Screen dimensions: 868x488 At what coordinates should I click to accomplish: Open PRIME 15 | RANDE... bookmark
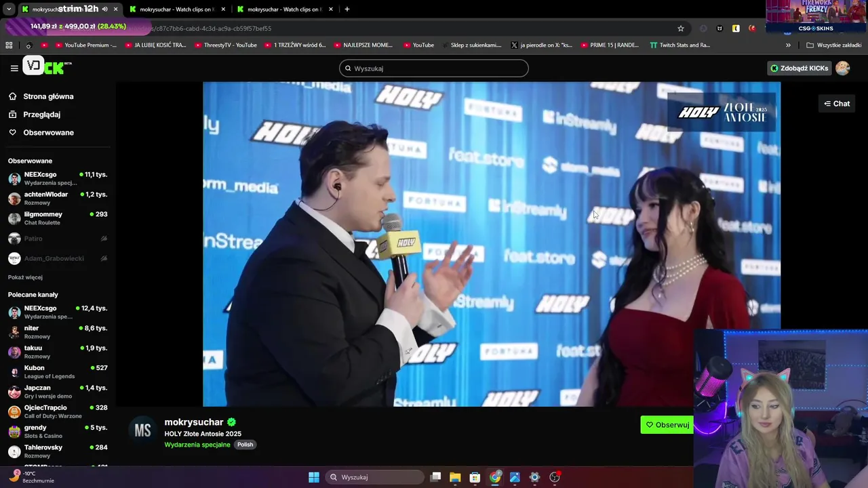tap(610, 45)
